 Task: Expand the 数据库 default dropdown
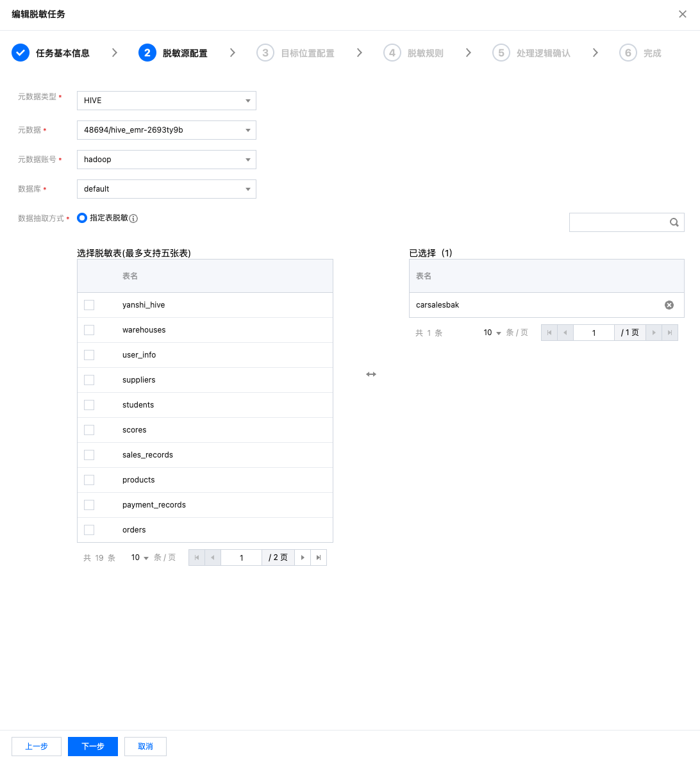click(166, 189)
